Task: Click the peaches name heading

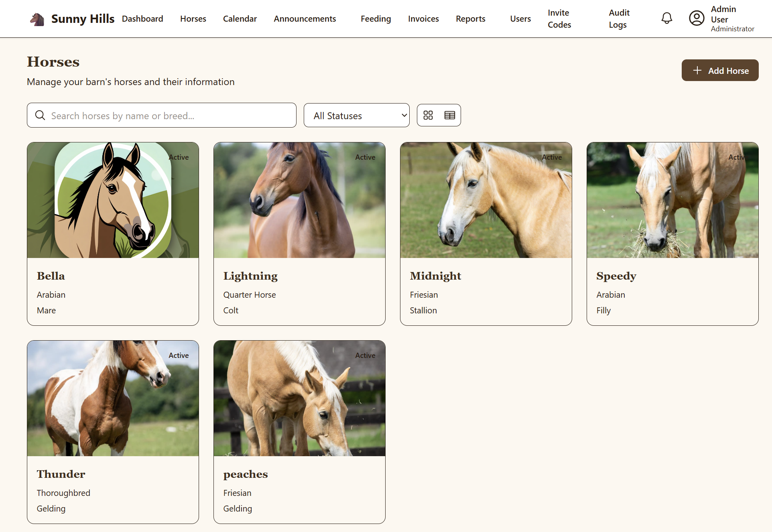Action: pyautogui.click(x=246, y=475)
